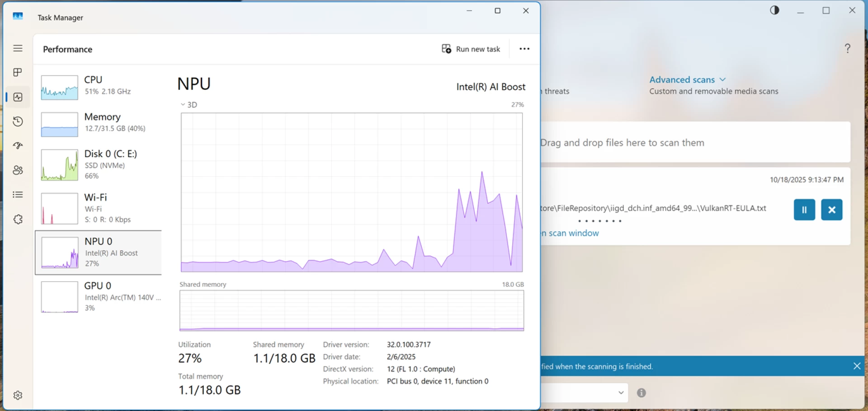Open the Task Manager hamburger navigation menu

(x=18, y=48)
